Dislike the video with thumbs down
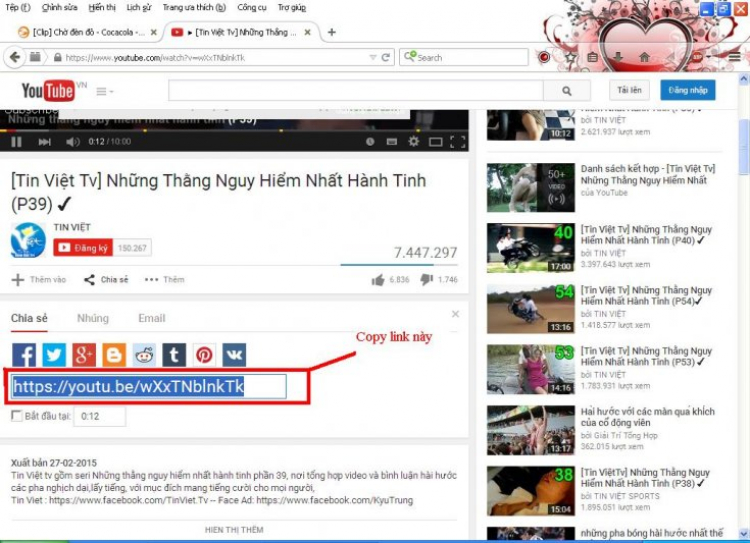The width and height of the screenshot is (750, 543). pos(427,280)
